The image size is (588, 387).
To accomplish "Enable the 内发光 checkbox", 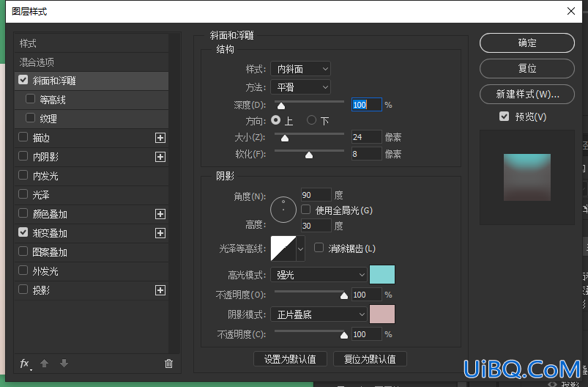I will click(x=23, y=175).
